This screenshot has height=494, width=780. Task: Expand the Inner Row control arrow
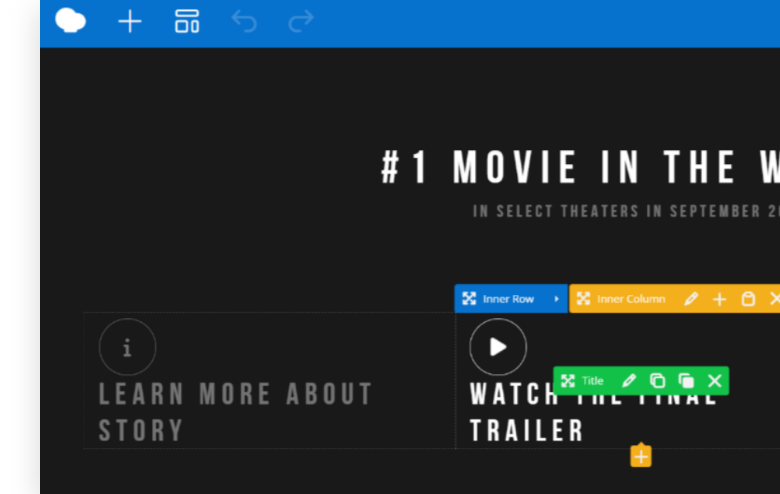[557, 298]
